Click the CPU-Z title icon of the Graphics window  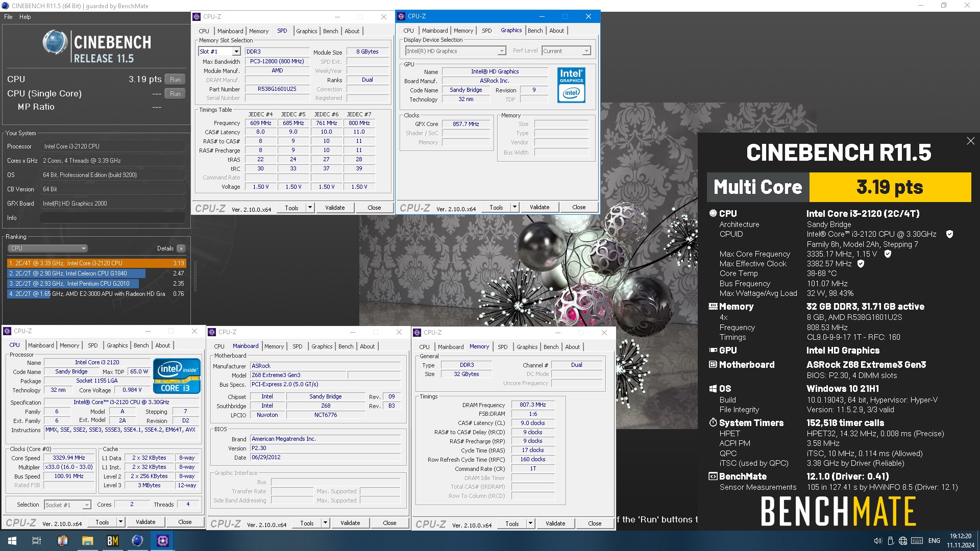tap(401, 16)
